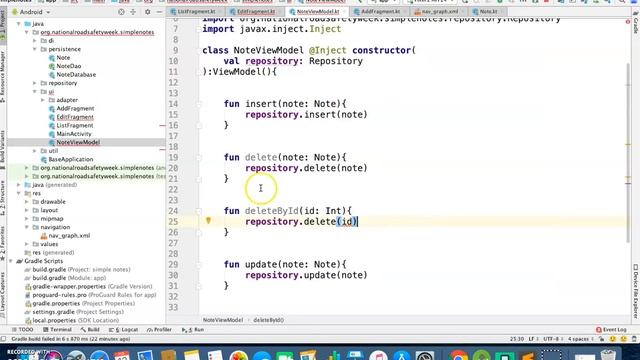
Task: Collapse the Gradle Scripts node
Action: click(x=11, y=261)
